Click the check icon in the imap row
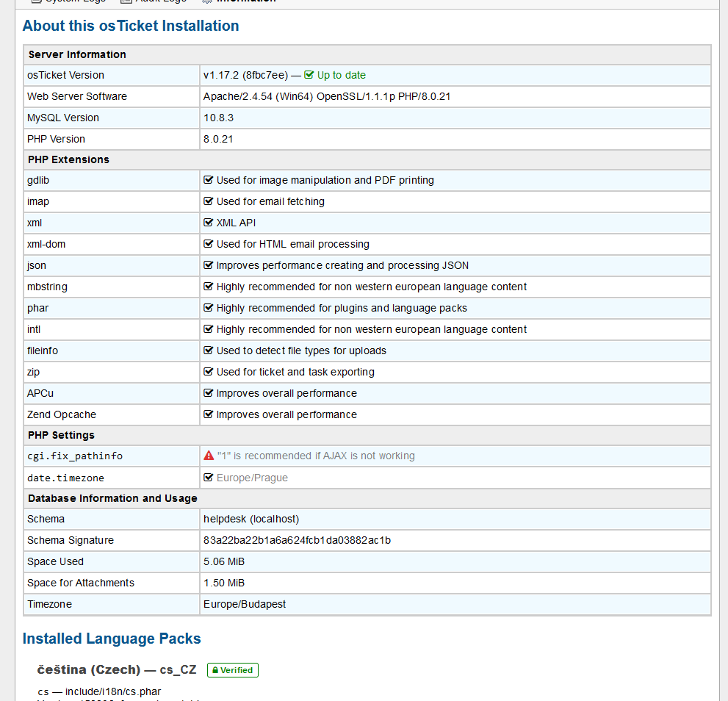This screenshot has height=701, width=728. point(209,201)
